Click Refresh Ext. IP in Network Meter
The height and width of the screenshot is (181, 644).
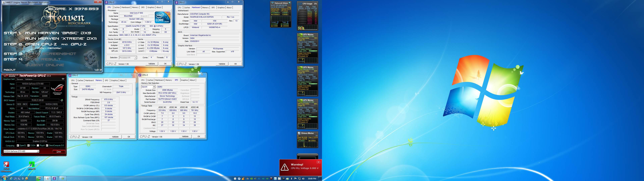(x=286, y=9)
